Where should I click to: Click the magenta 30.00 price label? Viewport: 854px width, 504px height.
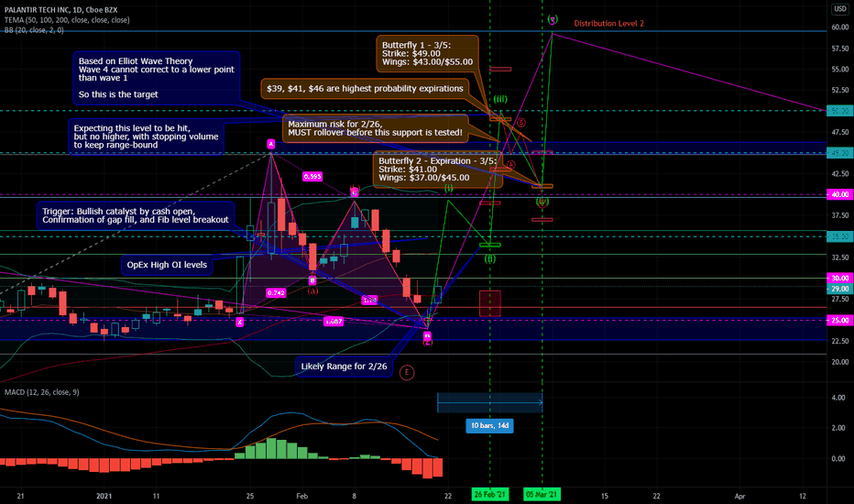tap(840, 279)
